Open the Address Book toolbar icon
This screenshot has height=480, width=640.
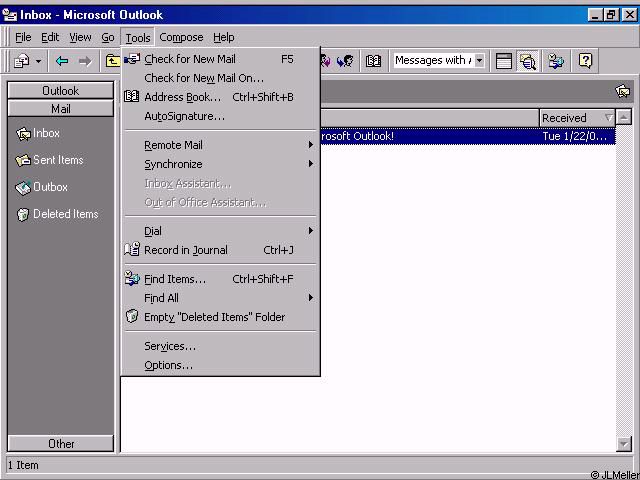pyautogui.click(x=373, y=61)
